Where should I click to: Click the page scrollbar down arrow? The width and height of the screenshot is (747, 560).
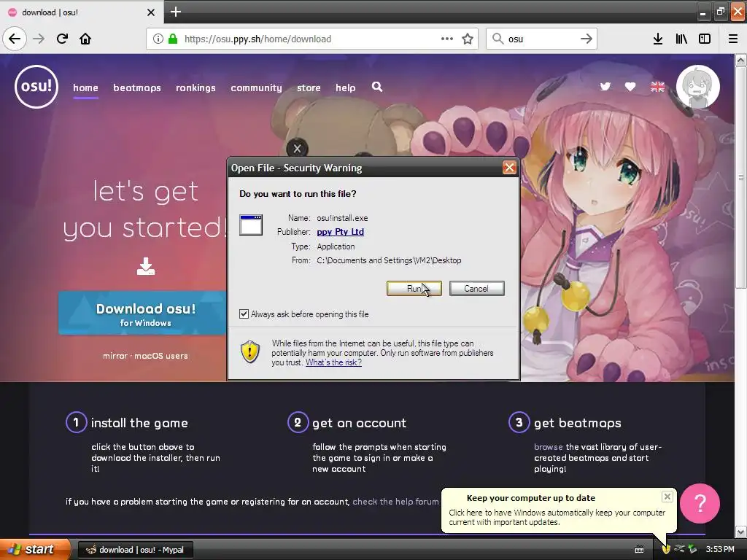740,532
